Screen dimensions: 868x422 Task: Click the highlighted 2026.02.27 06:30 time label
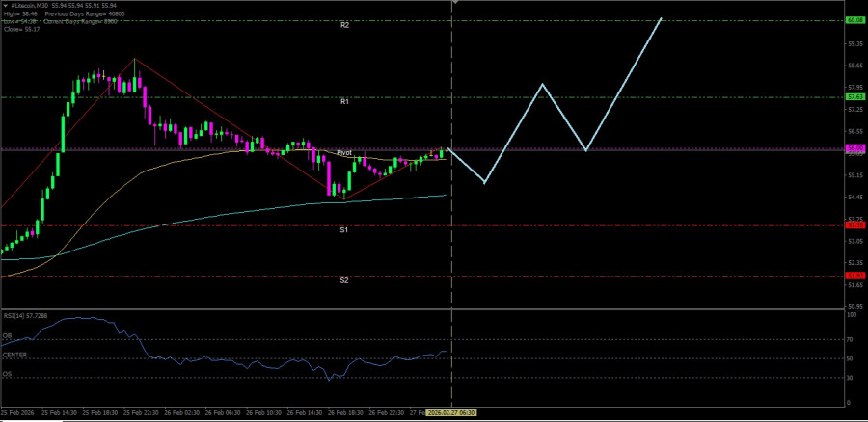click(452, 412)
